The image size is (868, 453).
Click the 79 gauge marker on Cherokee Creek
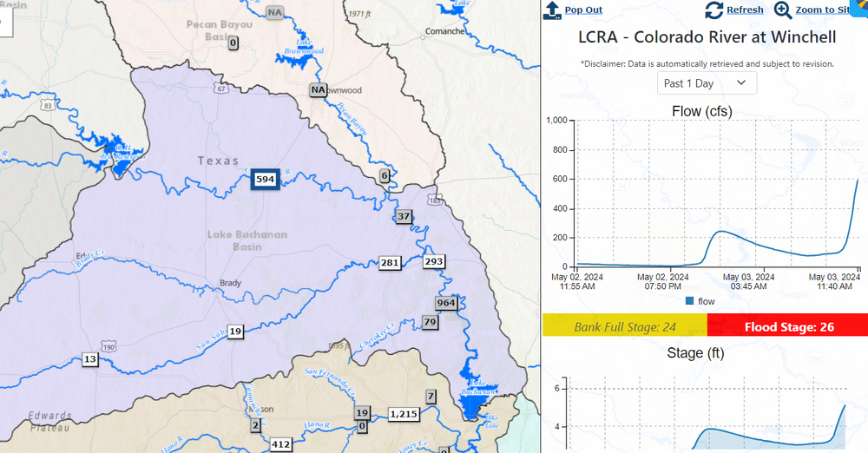point(430,323)
